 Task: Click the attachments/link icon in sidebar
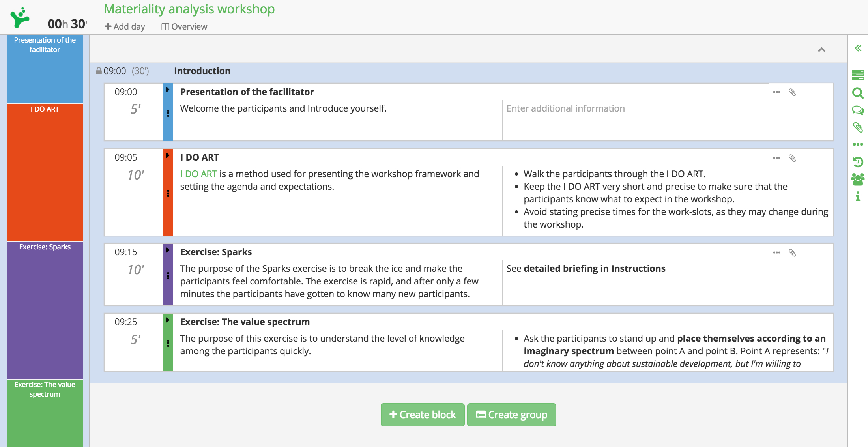[x=859, y=127]
